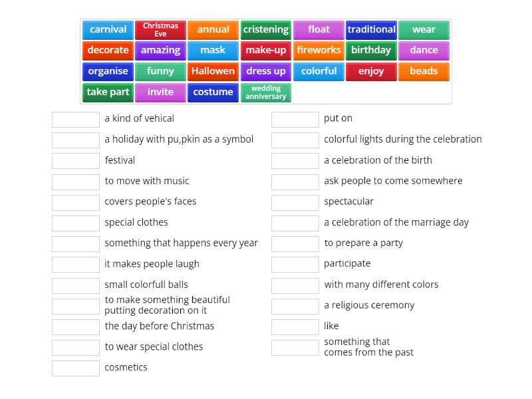Screen dimensions: 532x399
Task: Select the answer slot for 'a religious ceremony'
Action: click(295, 306)
